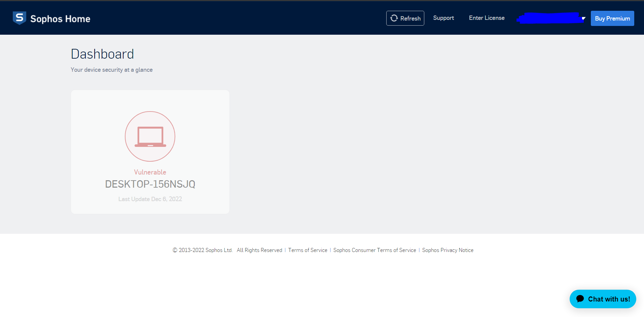The height and width of the screenshot is (317, 644).
Task: Open the Terms of Service link
Action: click(x=308, y=250)
